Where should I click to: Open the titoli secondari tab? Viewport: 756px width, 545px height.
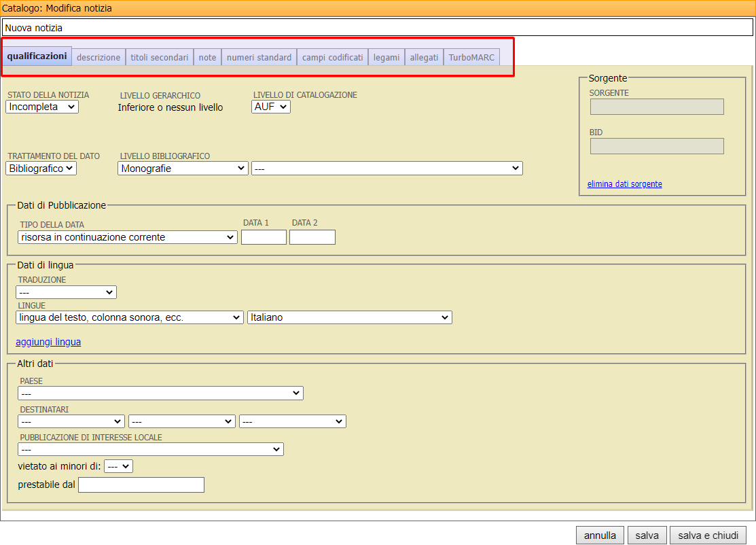coord(160,58)
